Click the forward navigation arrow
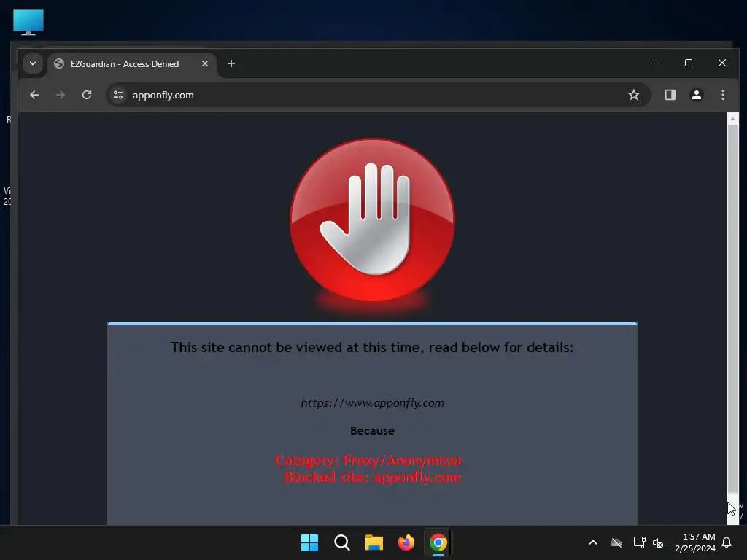This screenshot has width=747, height=560. pos(60,95)
